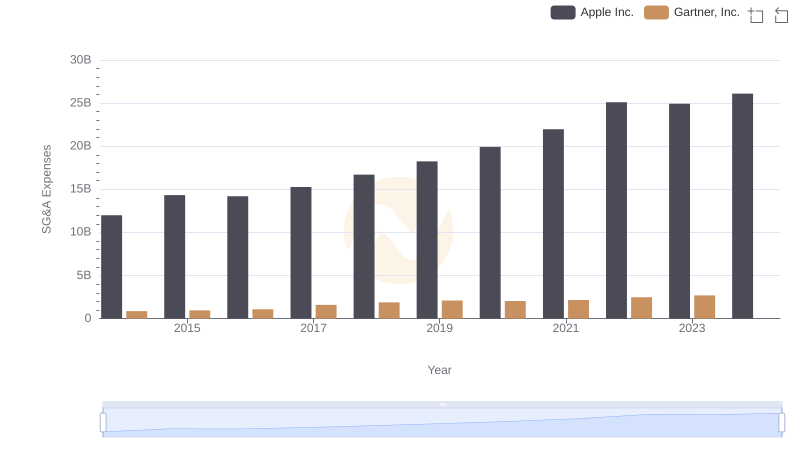Screen dimensions: 800x461
Task: Click the last tallest Apple bar after 2023
Action: click(742, 206)
